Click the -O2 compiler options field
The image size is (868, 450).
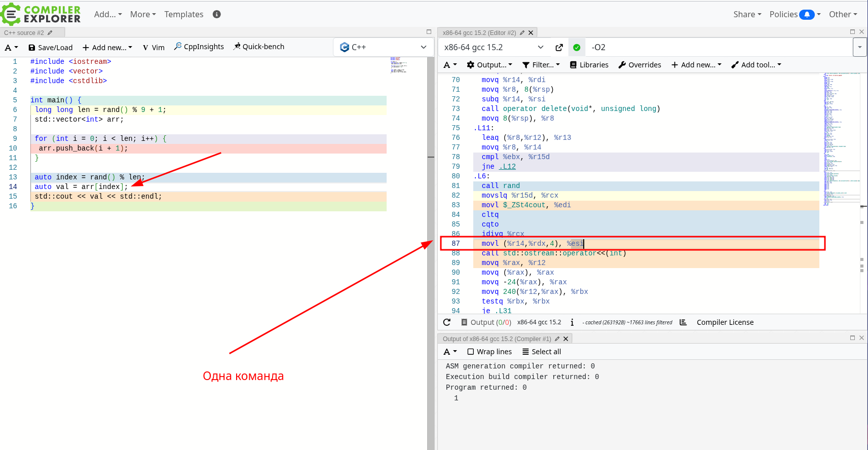(x=720, y=47)
